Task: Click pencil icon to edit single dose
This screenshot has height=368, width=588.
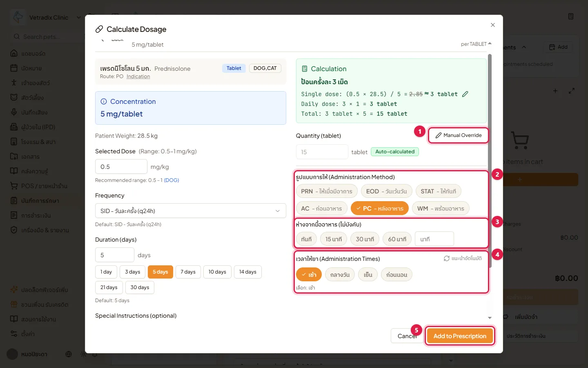Action: [465, 94]
